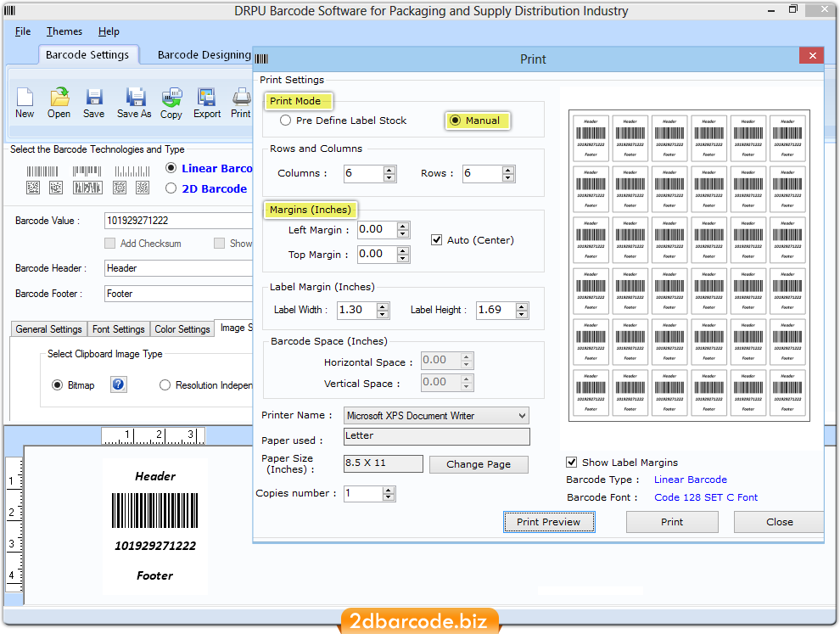Click the New document icon
Image resolution: width=840 pixels, height=634 pixels.
click(x=25, y=97)
